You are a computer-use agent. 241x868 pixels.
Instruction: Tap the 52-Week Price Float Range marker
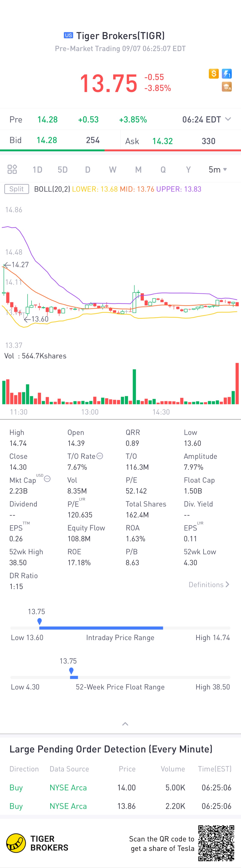(71, 671)
